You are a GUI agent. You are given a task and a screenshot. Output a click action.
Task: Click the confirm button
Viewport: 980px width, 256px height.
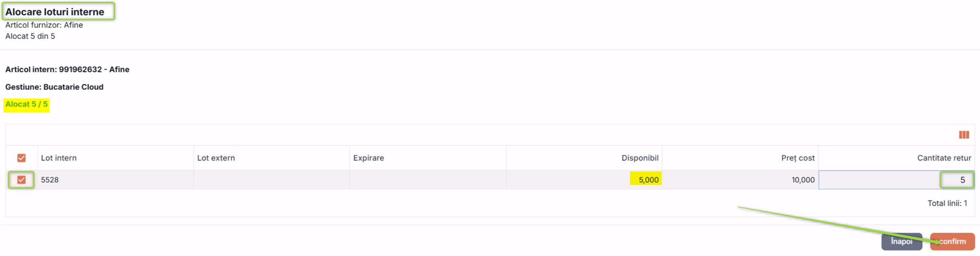pos(952,241)
